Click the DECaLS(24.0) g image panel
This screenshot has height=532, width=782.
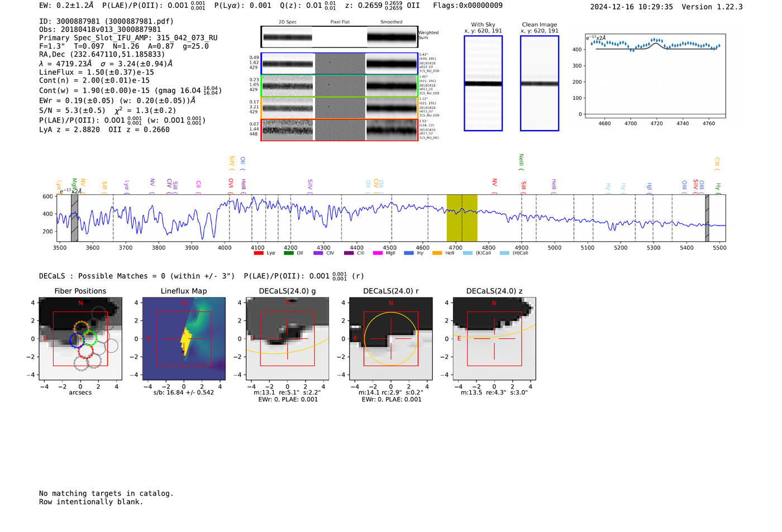[287, 338]
